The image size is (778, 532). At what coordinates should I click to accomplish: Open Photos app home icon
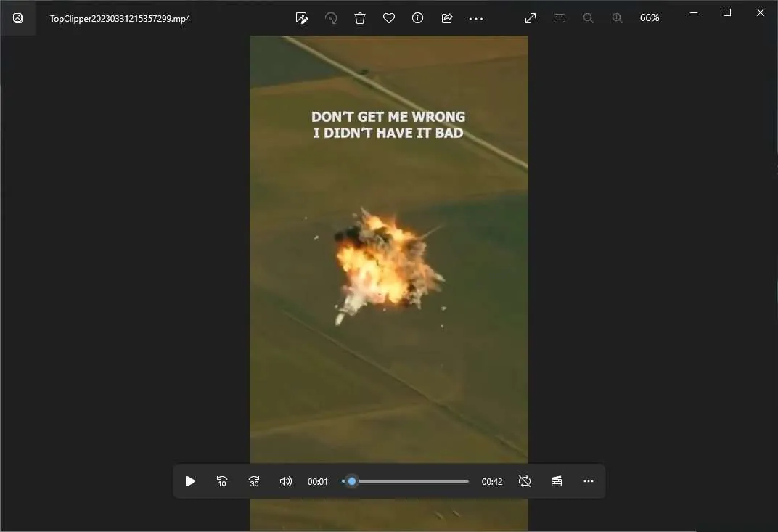18,18
